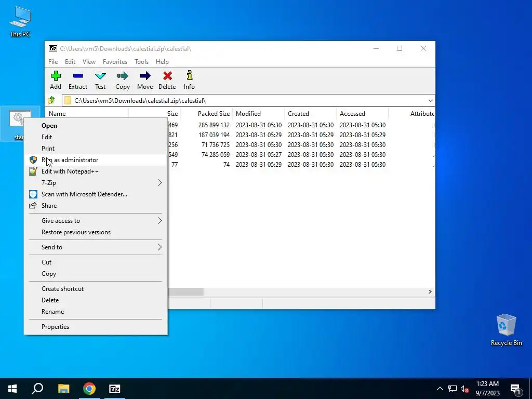Sort by the Name column header
This screenshot has height=399, width=532.
click(87, 114)
